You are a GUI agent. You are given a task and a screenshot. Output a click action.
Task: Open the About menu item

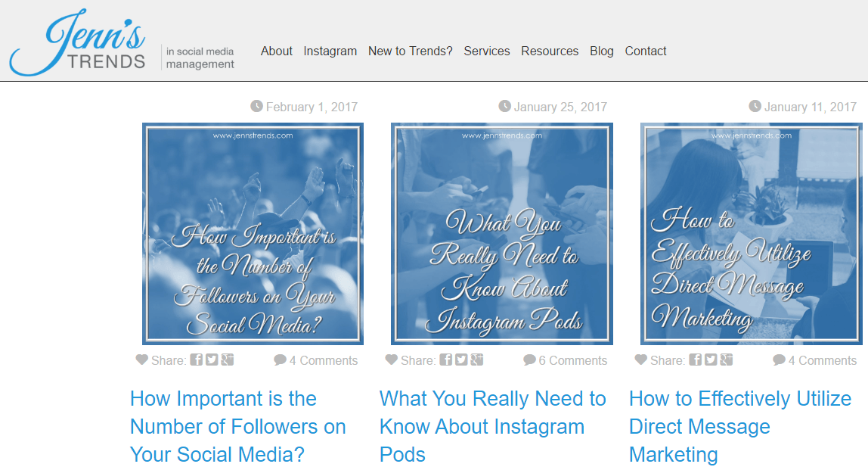(276, 51)
